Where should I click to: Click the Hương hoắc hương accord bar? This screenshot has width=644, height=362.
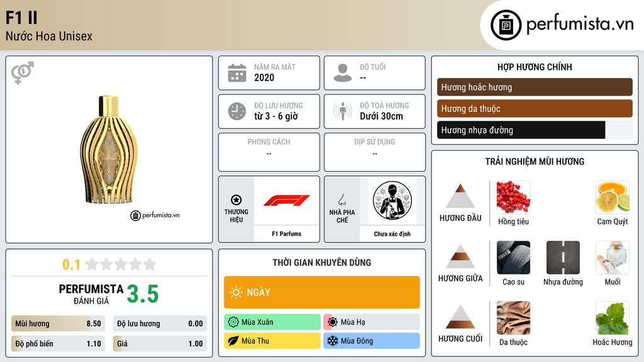[535, 87]
